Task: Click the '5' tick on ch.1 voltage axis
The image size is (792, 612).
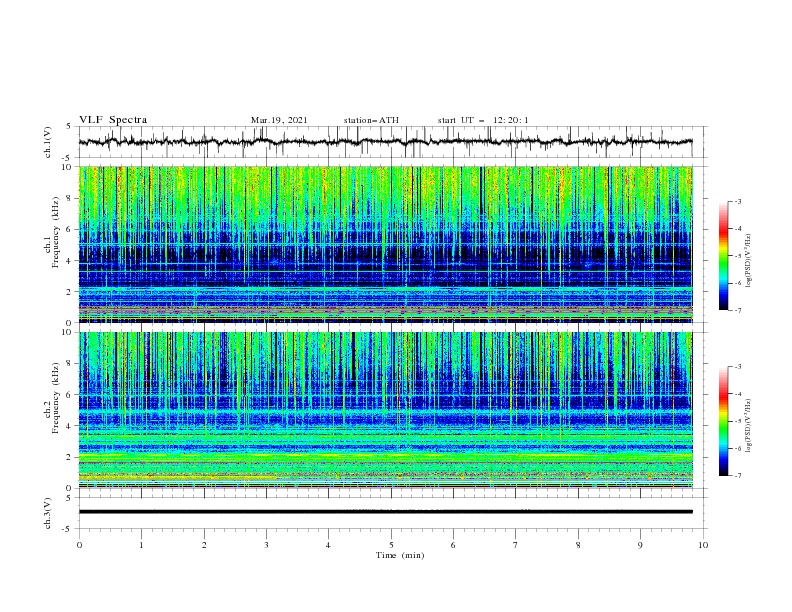Action: [71, 127]
